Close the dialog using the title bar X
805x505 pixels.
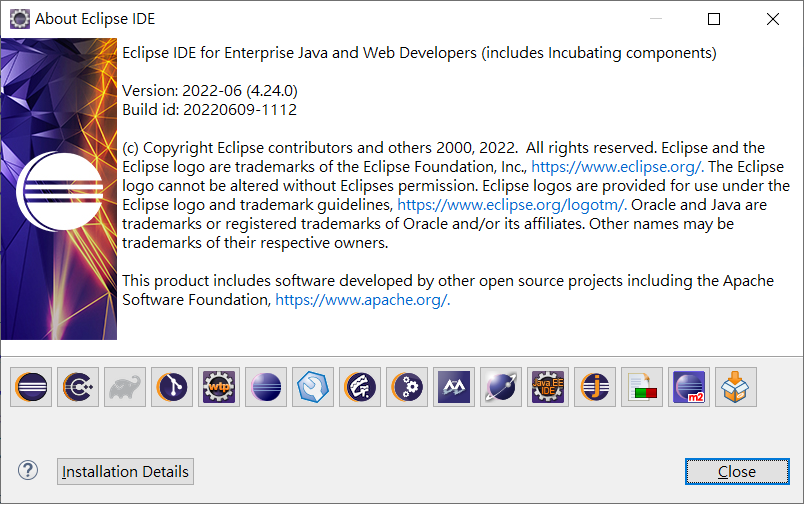click(x=773, y=19)
